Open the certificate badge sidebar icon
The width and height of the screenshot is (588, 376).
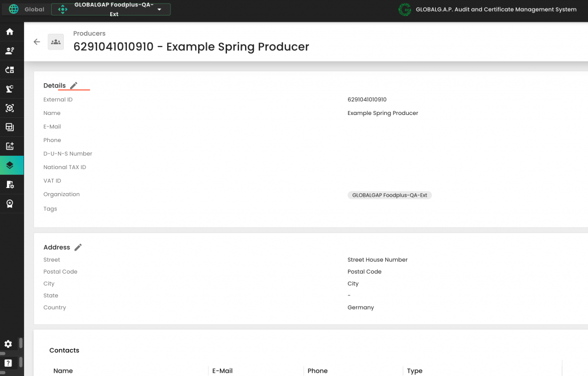(9, 204)
